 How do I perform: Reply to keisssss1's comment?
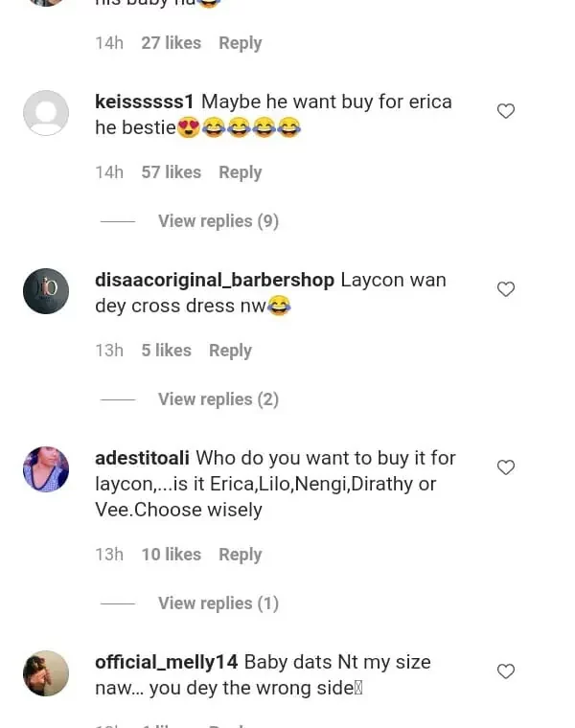point(240,172)
